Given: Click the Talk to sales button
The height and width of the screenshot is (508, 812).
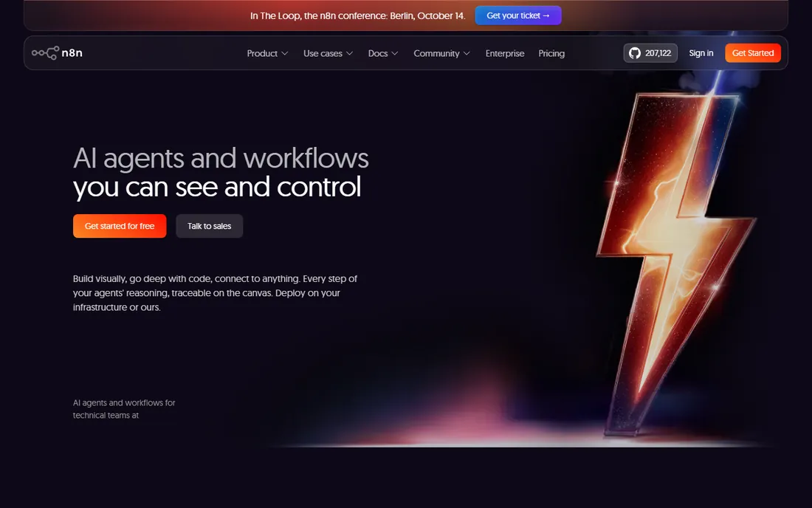Looking at the screenshot, I should 209,226.
